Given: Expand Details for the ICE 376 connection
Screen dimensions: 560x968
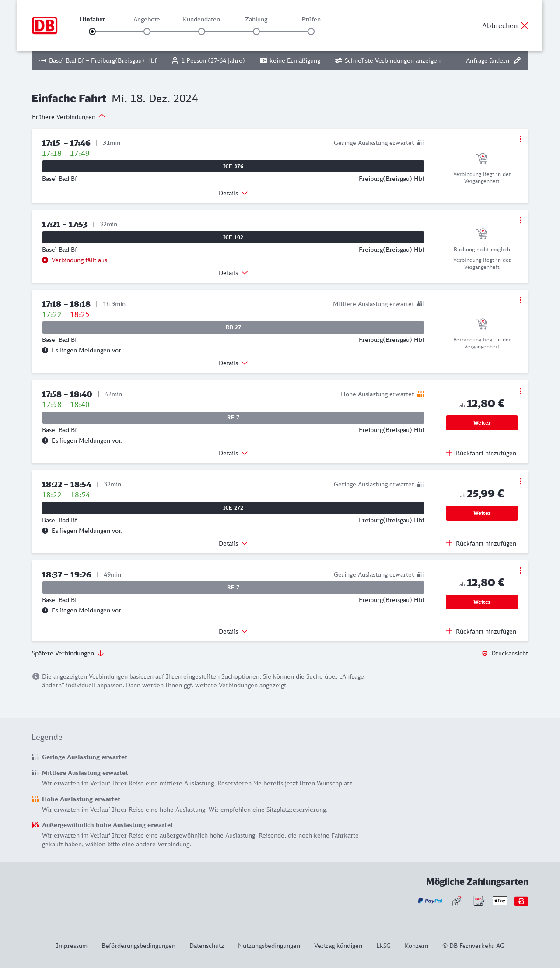Looking at the screenshot, I should coord(233,193).
